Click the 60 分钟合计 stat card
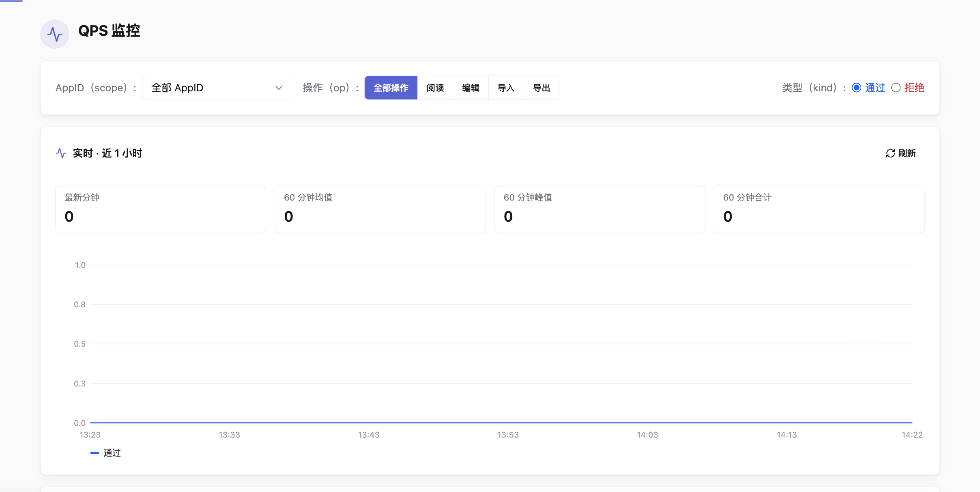This screenshot has height=492, width=980. (x=819, y=209)
